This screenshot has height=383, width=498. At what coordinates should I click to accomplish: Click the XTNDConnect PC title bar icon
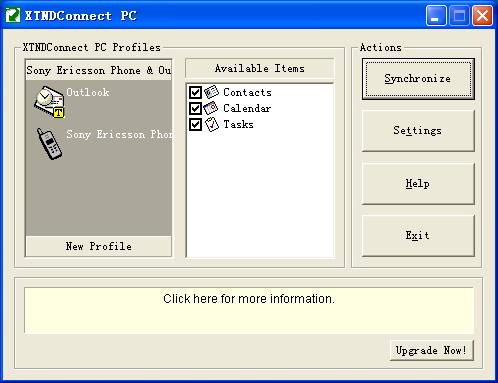13,15
